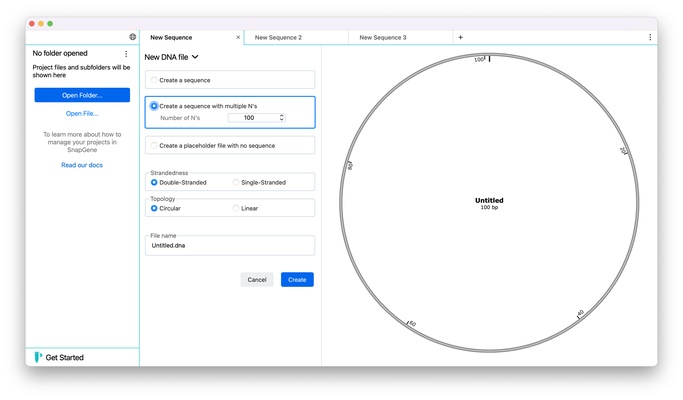The height and width of the screenshot is (400, 683).
Task: Click the Get Started logo icon
Action: (x=38, y=357)
